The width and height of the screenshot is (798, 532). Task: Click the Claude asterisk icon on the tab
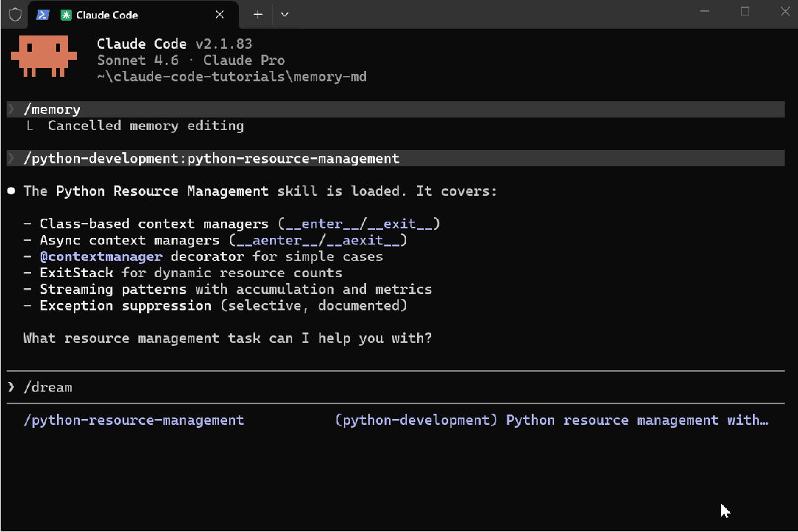click(x=66, y=15)
